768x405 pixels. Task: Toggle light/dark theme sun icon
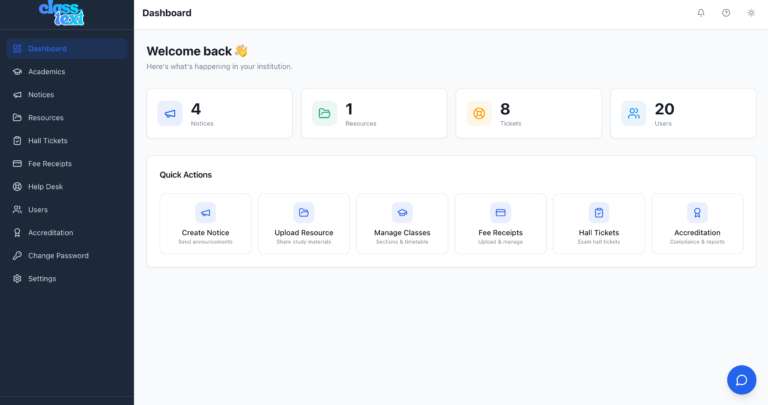click(x=751, y=13)
